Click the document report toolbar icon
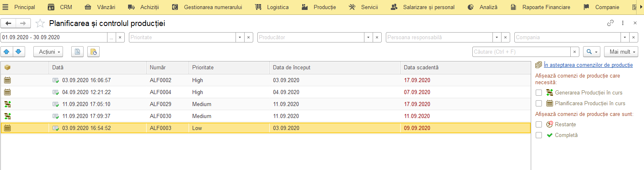The width and height of the screenshot is (644, 170). click(77, 52)
